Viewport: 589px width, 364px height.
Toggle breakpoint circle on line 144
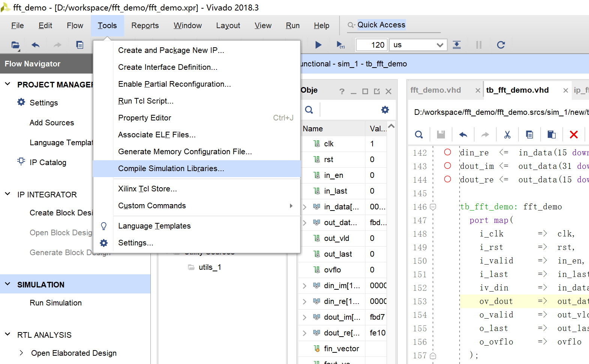tap(448, 179)
